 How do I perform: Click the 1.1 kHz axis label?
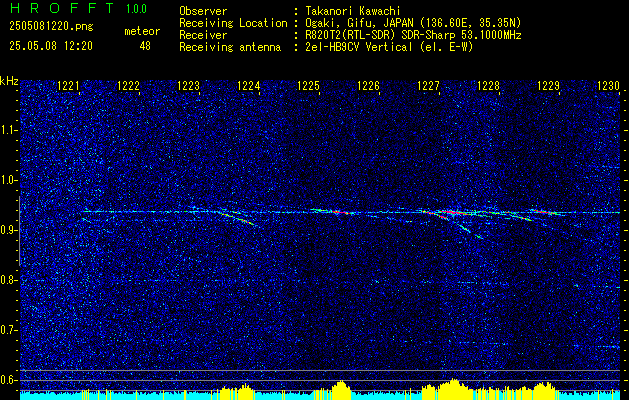click(8, 130)
